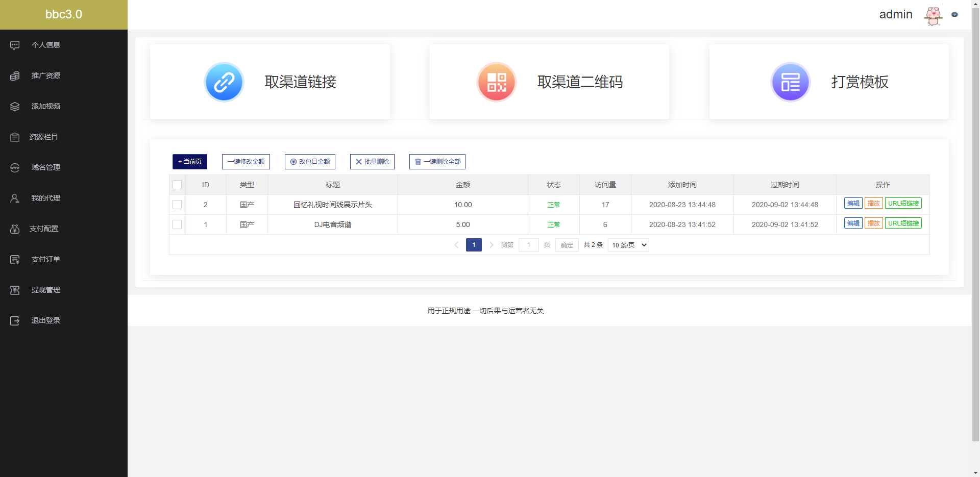Open 支付配置 payment settings
This screenshot has height=477, width=980.
[45, 229]
